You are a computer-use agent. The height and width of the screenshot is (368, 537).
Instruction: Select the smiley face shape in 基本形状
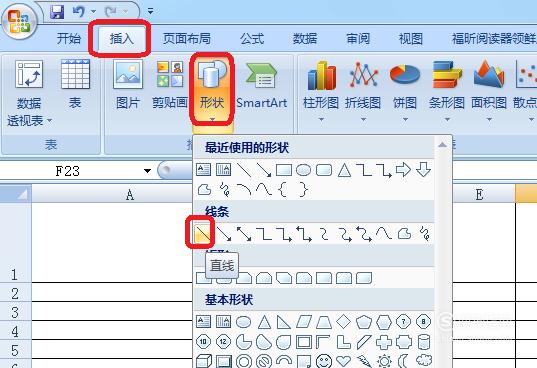pos(324,361)
